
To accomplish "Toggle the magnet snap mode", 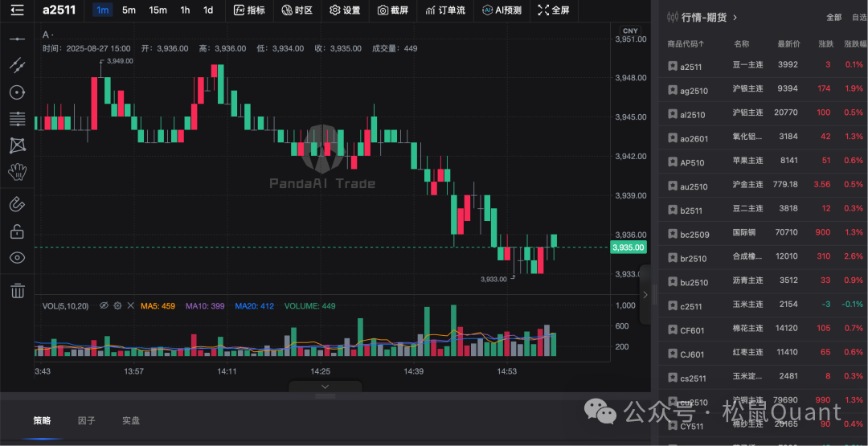I will click(17, 204).
